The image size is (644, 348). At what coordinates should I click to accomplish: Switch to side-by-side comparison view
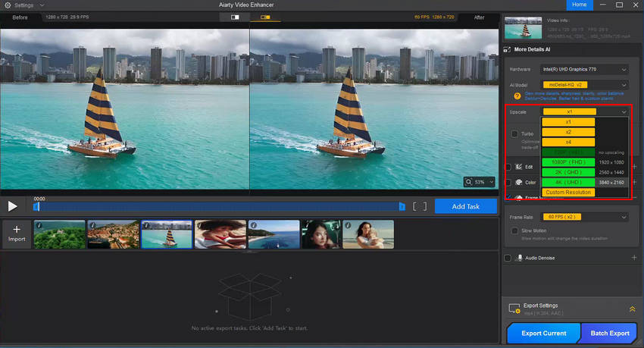pyautogui.click(x=265, y=17)
